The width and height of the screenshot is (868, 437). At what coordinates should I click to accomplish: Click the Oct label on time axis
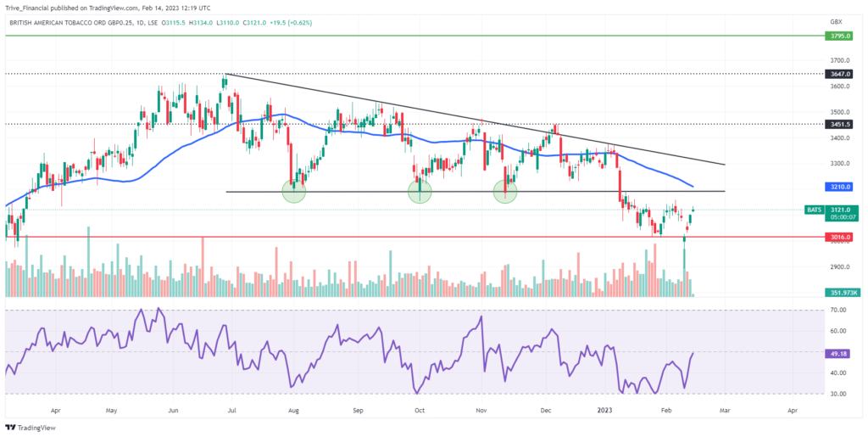[419, 411]
